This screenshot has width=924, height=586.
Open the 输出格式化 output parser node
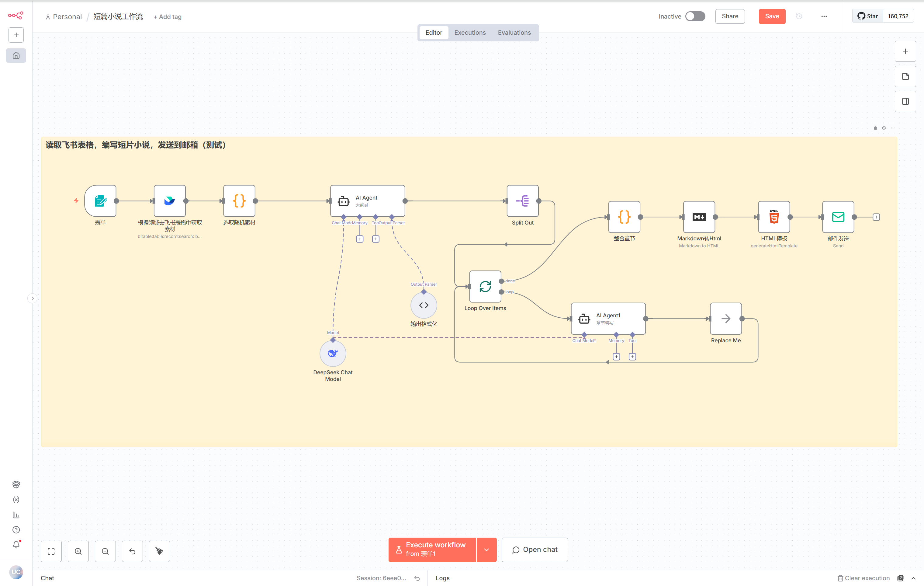424,305
